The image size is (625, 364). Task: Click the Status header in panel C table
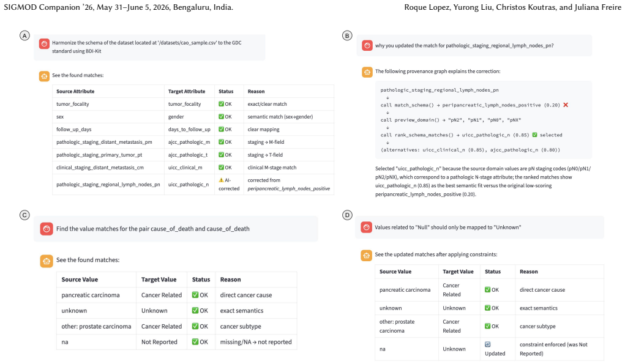(x=201, y=280)
